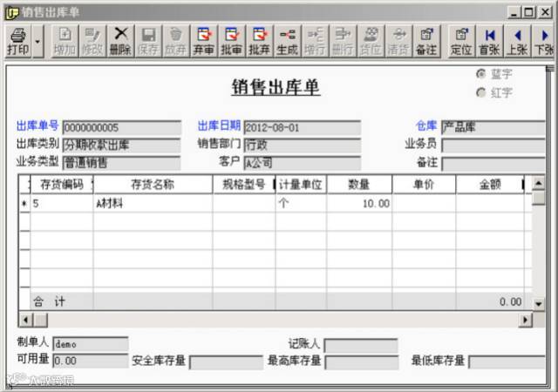
Task: Click the 备注 remarks toolbar icon
Action: tap(426, 41)
